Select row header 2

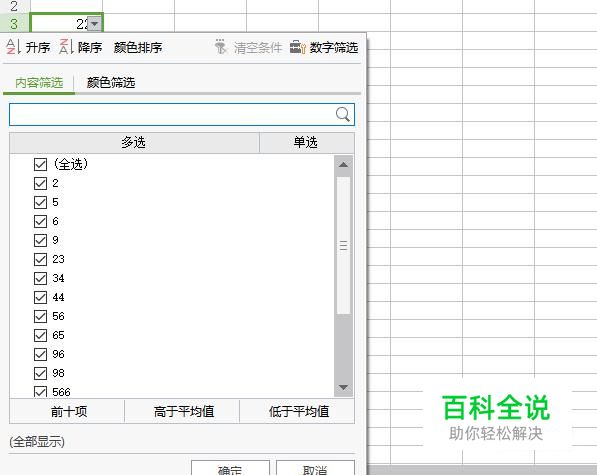pos(14,6)
